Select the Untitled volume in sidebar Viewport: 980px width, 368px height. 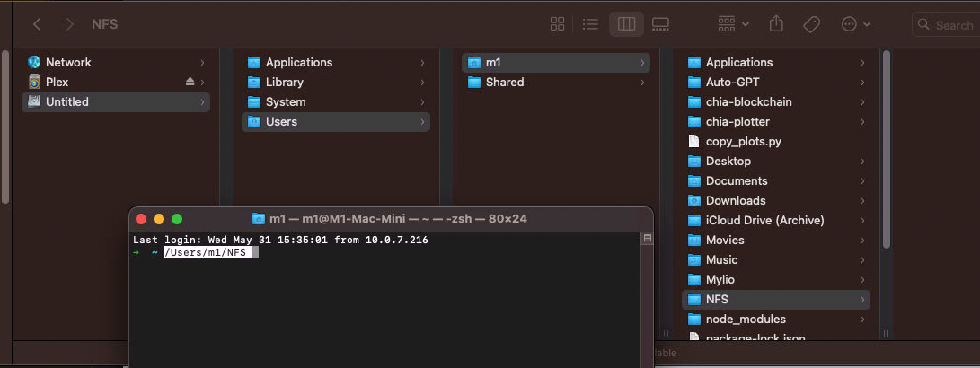pyautogui.click(x=67, y=101)
